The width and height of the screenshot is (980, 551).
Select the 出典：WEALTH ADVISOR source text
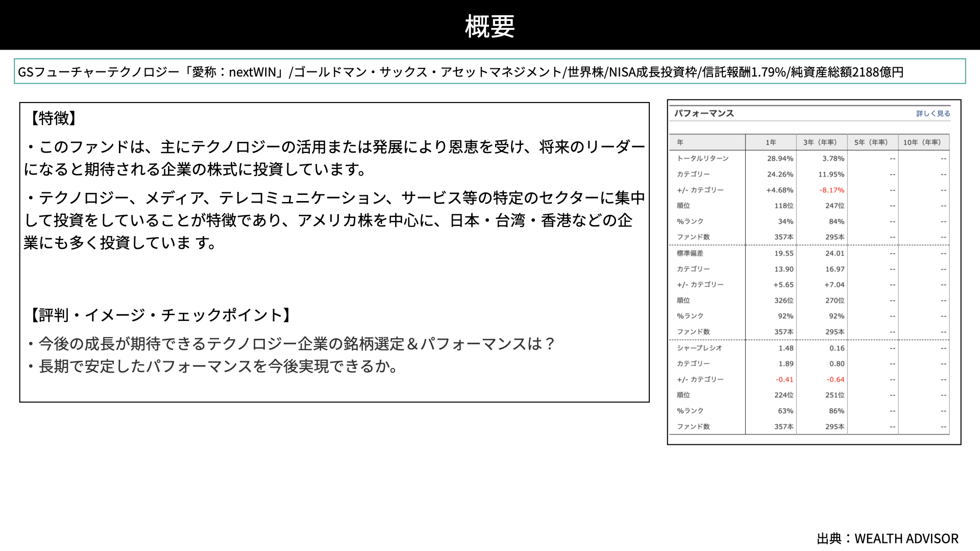tap(888, 539)
